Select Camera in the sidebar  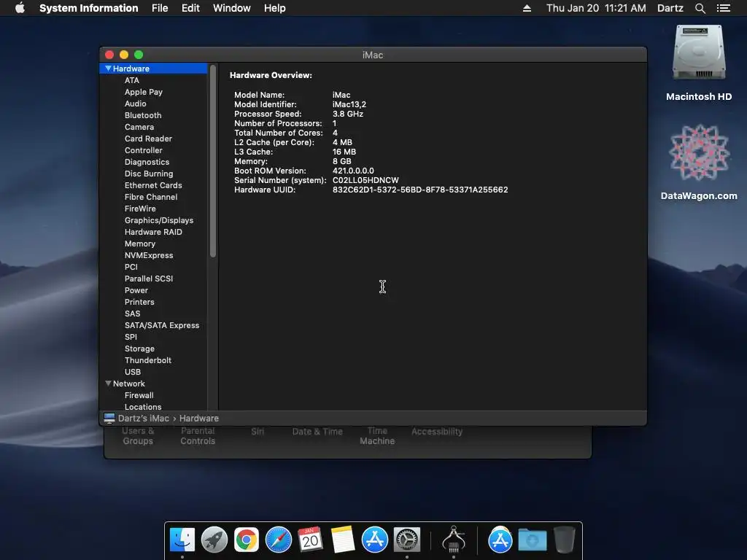[x=139, y=127]
